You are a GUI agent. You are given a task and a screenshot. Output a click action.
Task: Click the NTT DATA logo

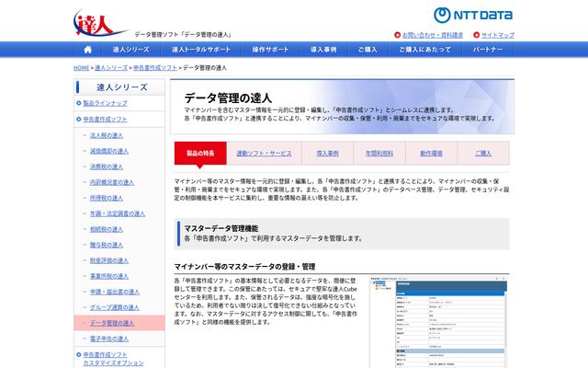tap(473, 15)
